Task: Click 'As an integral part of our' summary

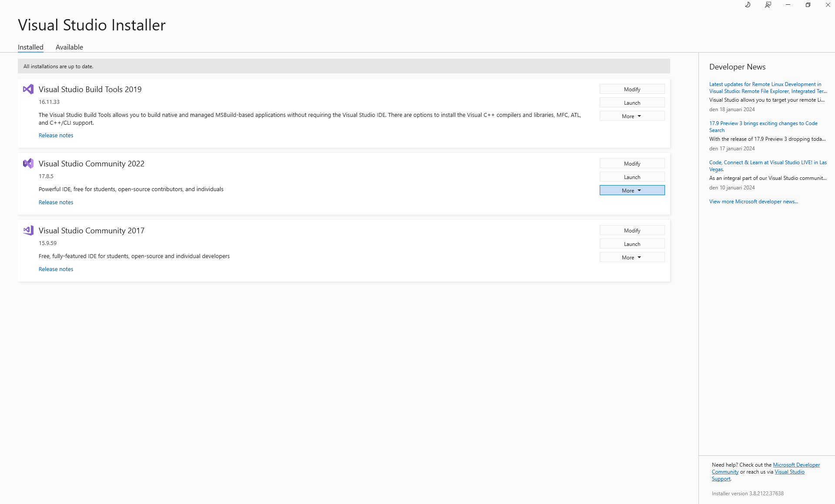Action: [x=768, y=178]
